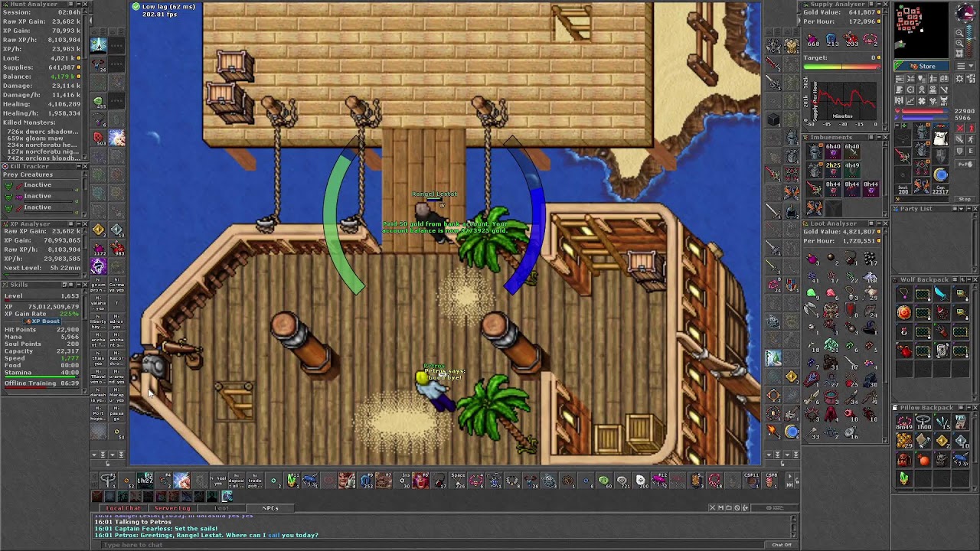
Task: Click the red demon face action button
Action: (420, 481)
